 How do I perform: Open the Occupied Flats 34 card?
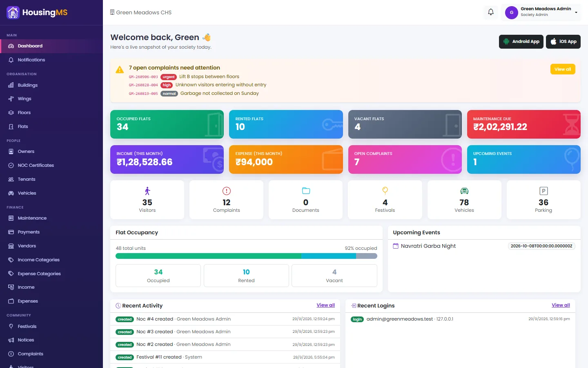point(167,124)
